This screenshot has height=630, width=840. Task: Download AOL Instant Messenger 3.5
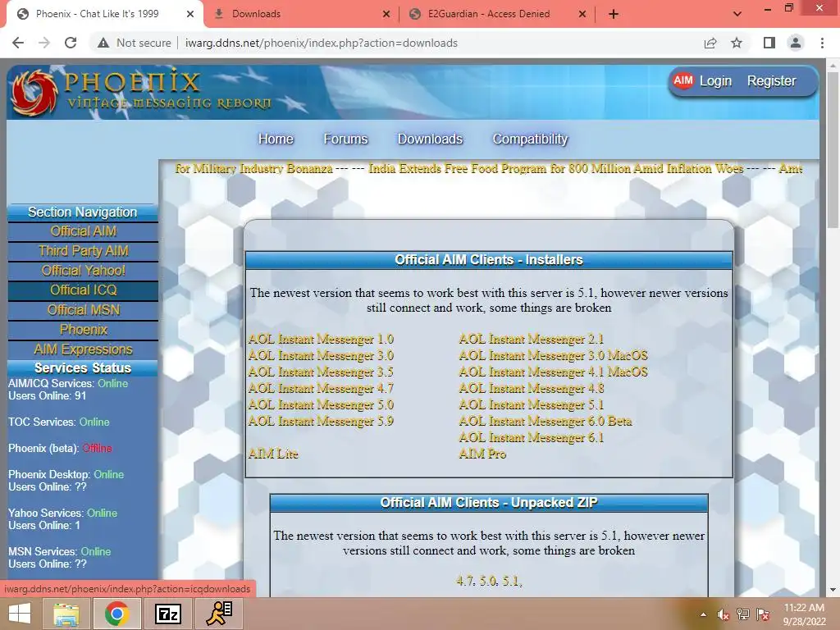click(321, 372)
